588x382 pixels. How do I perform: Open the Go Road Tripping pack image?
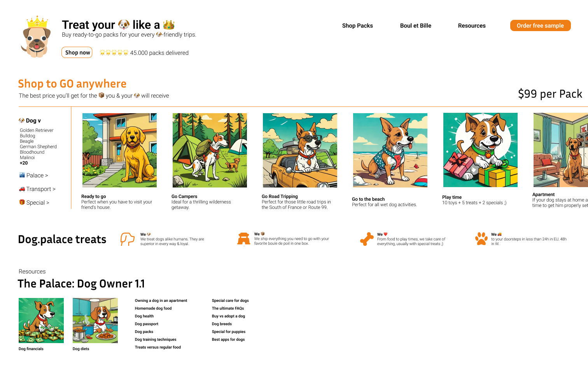coord(300,150)
